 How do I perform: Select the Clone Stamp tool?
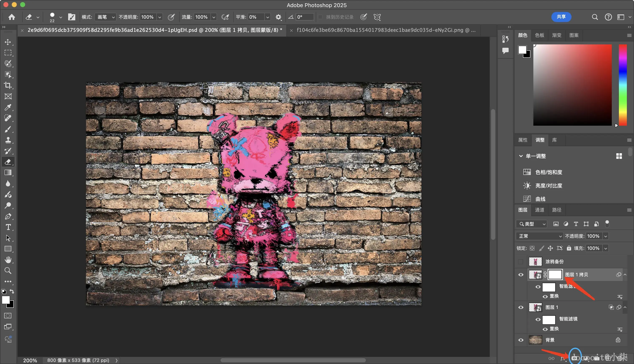coord(8,140)
